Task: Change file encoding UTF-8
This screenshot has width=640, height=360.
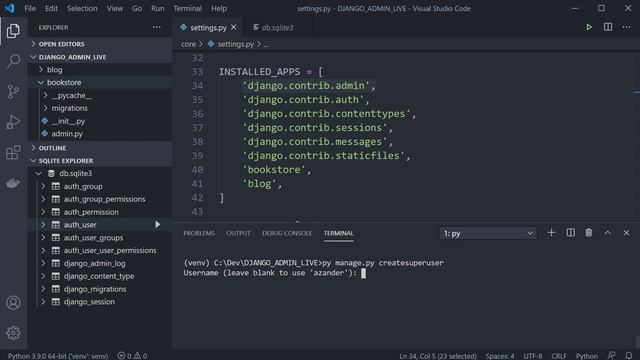Action: (x=533, y=356)
